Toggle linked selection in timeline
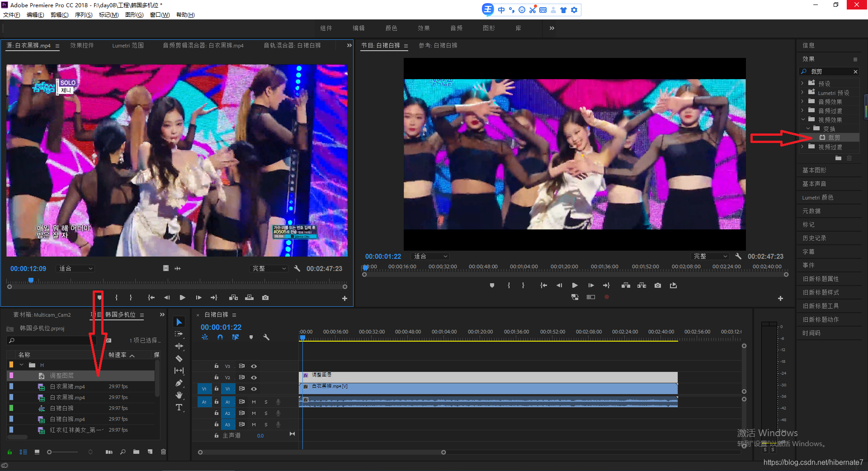 pos(236,337)
